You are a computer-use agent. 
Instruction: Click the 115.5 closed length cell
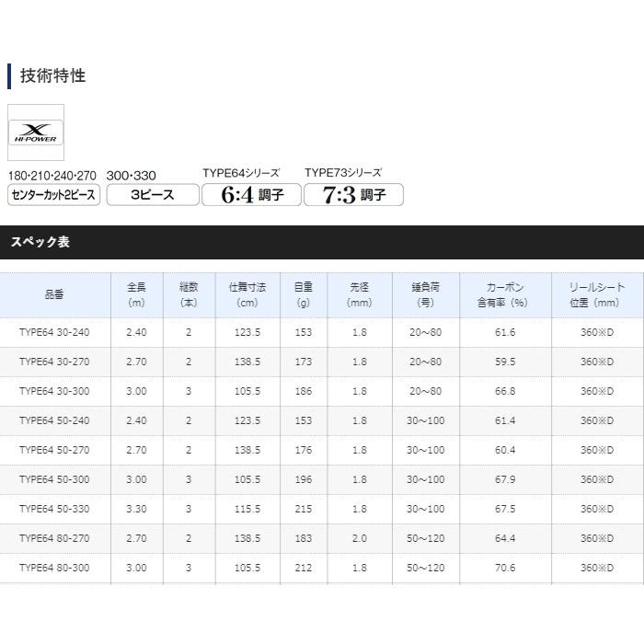(x=247, y=509)
